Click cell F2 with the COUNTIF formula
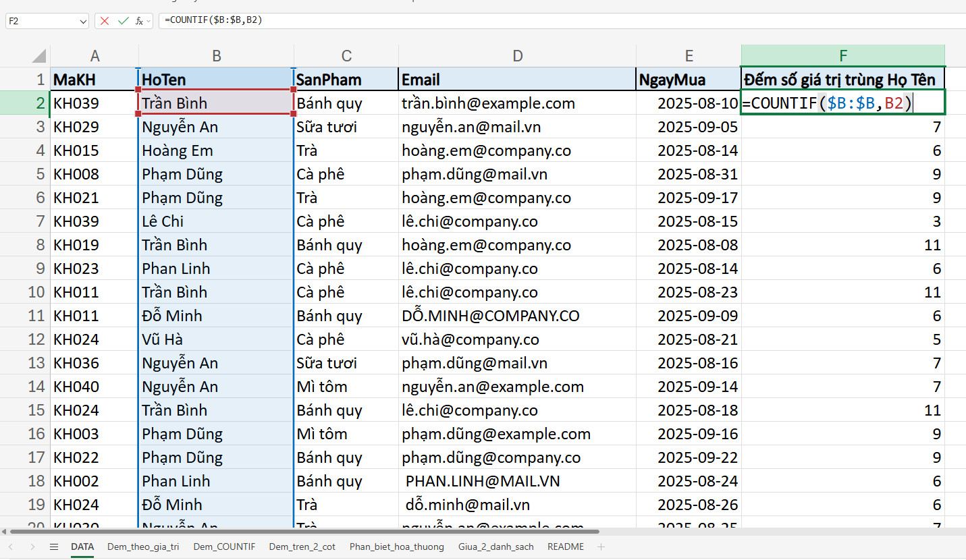Viewport: 966px width, 560px height. coord(843,103)
